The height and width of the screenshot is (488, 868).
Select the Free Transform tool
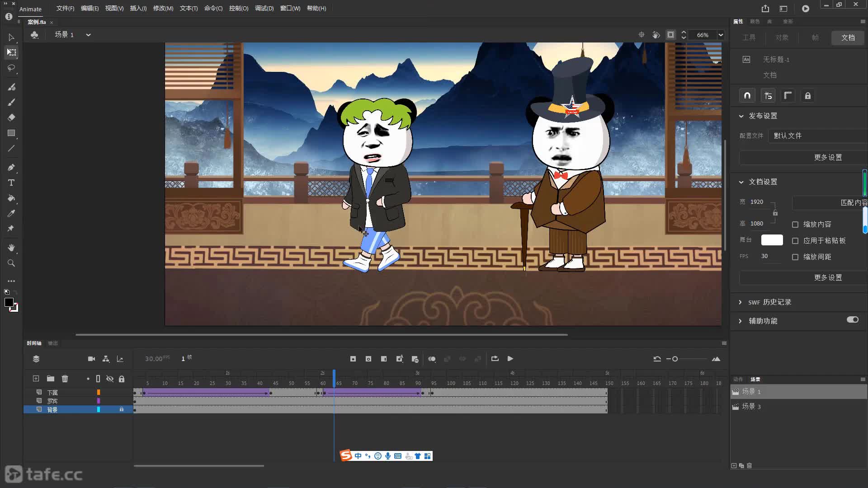pyautogui.click(x=11, y=52)
